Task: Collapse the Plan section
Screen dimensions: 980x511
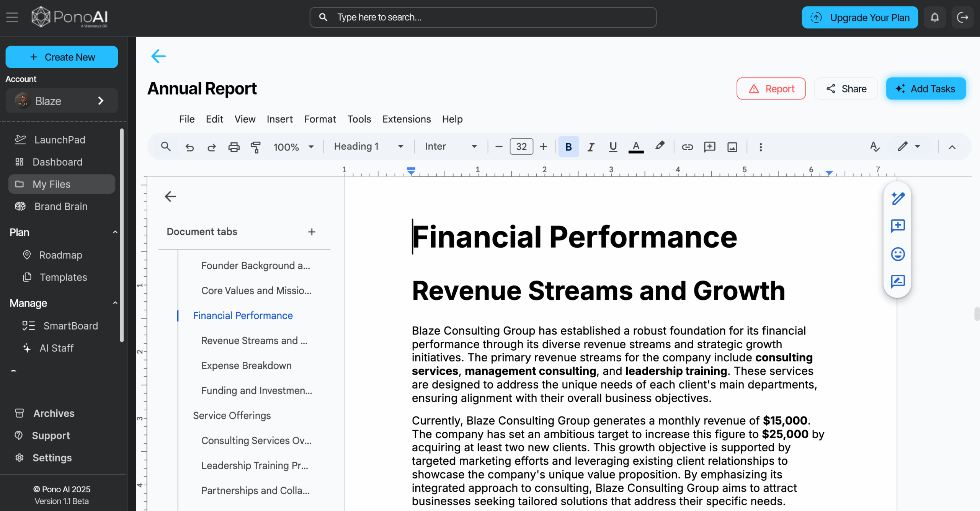Action: pos(115,232)
